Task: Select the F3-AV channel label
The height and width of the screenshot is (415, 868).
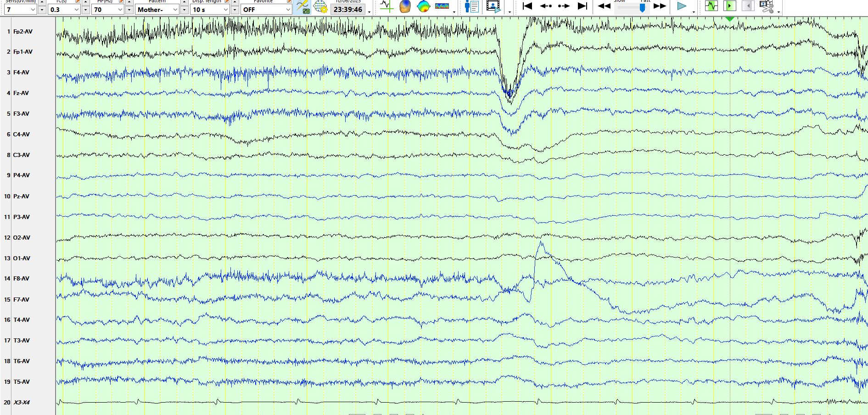Action: pos(21,114)
